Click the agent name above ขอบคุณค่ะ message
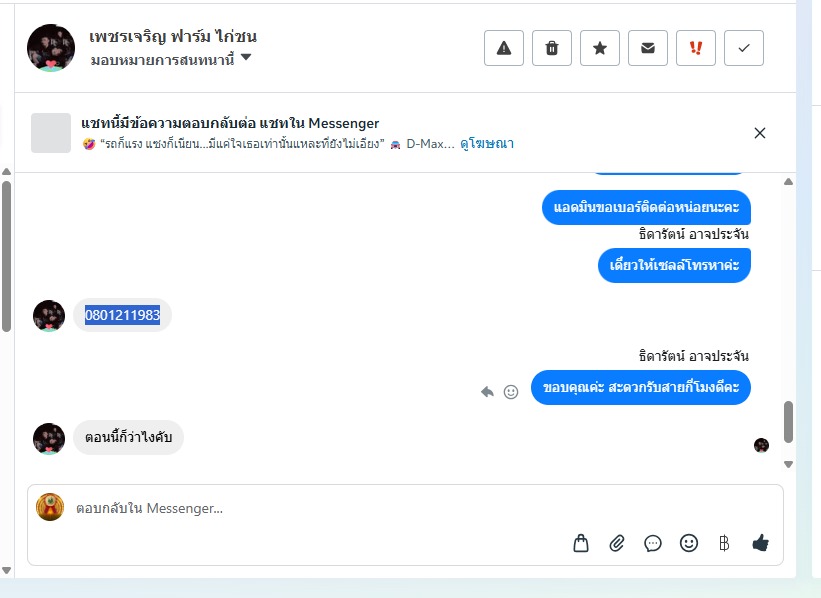This screenshot has width=821, height=598. coord(694,356)
